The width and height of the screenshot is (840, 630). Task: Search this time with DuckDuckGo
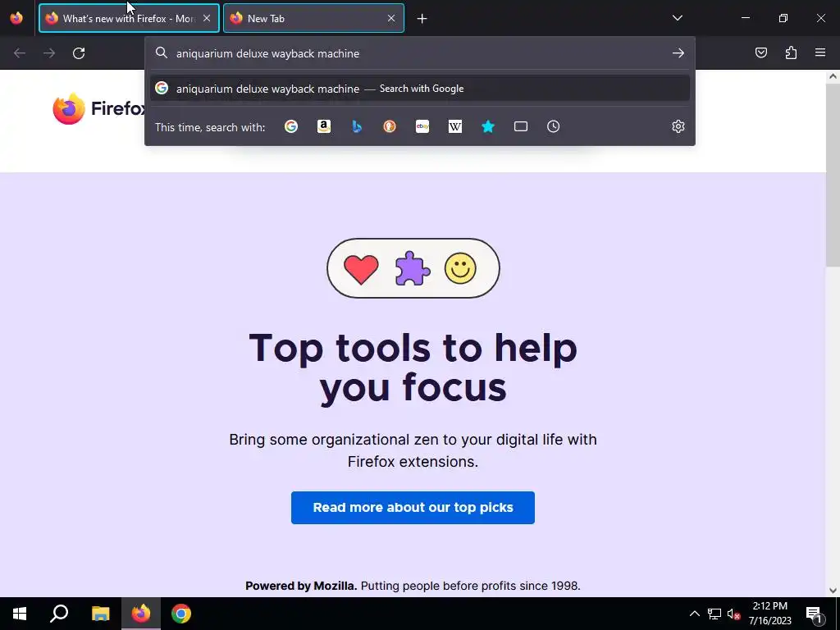390,126
